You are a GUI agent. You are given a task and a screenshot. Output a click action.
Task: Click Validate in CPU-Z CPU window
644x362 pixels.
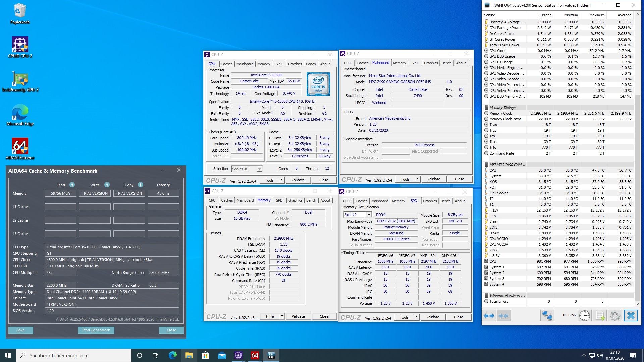(298, 180)
